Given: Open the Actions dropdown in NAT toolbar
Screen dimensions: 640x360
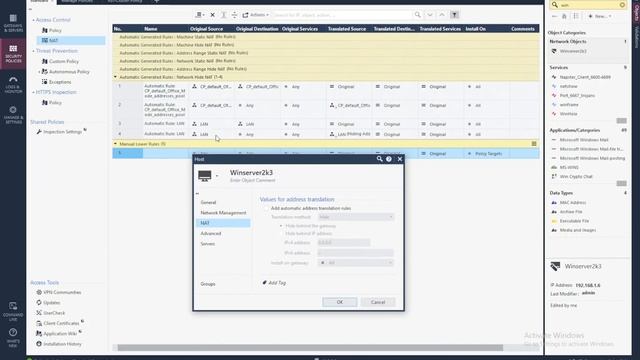Looking at the screenshot, I should 256,15.
